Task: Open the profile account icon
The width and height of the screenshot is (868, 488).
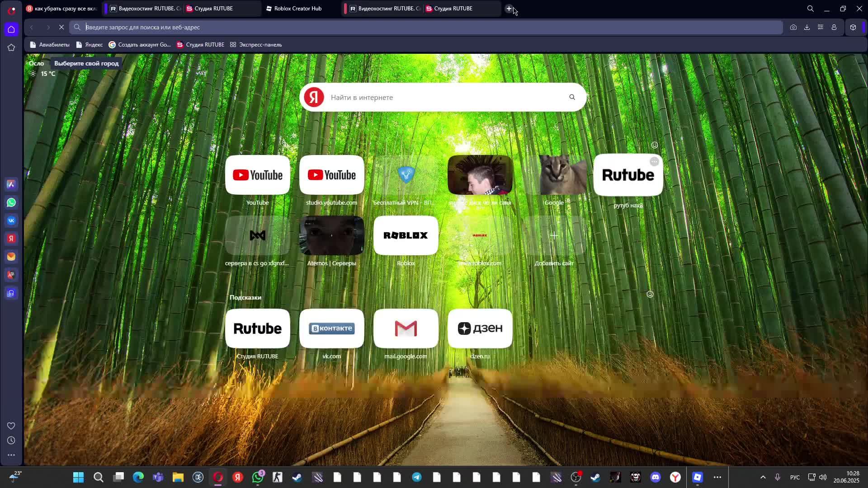Action: pyautogui.click(x=834, y=27)
